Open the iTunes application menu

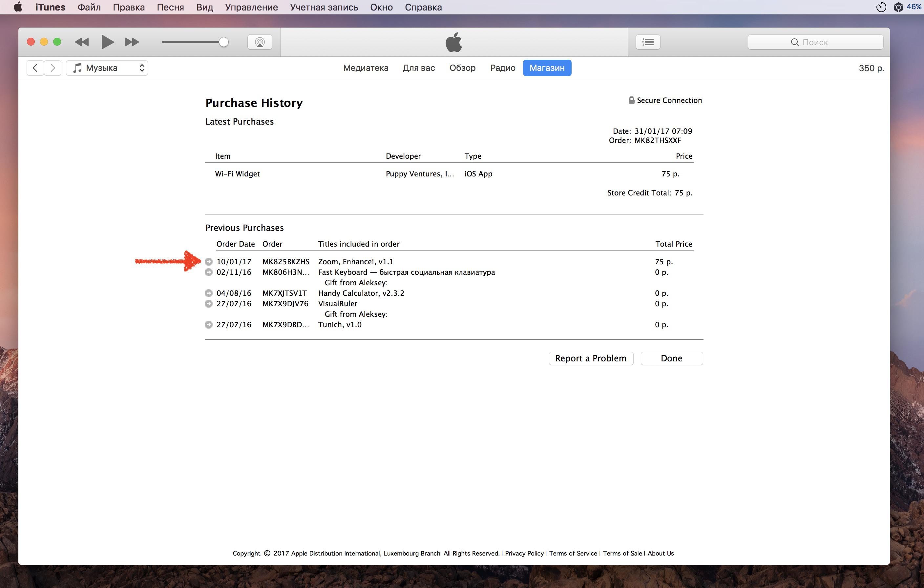pos(50,7)
